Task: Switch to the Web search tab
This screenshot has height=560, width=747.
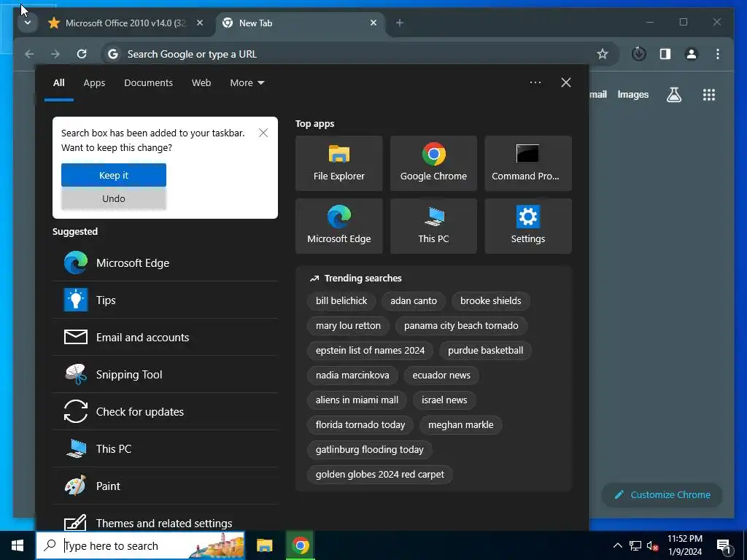Action: tap(201, 83)
